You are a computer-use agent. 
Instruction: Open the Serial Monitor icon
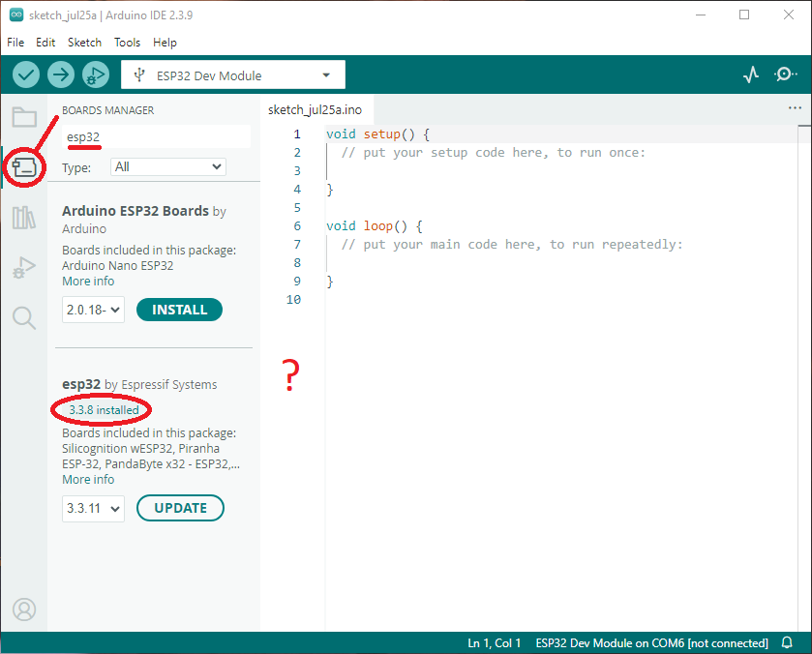coord(785,75)
